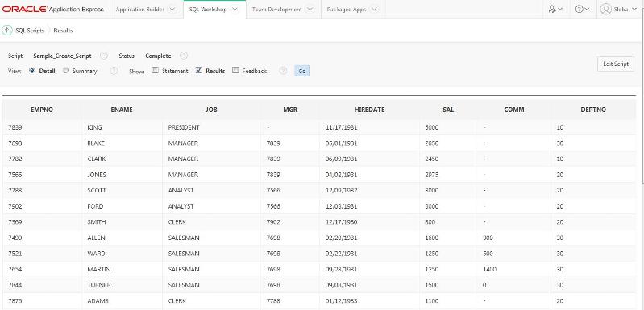Click the COMM column header
This screenshot has width=644, height=310.
click(513, 110)
